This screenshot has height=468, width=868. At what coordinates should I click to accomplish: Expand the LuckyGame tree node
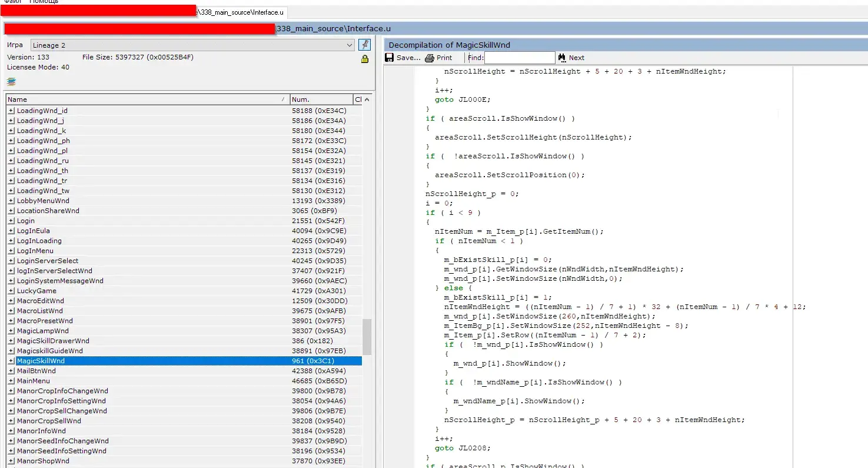pyautogui.click(x=11, y=291)
